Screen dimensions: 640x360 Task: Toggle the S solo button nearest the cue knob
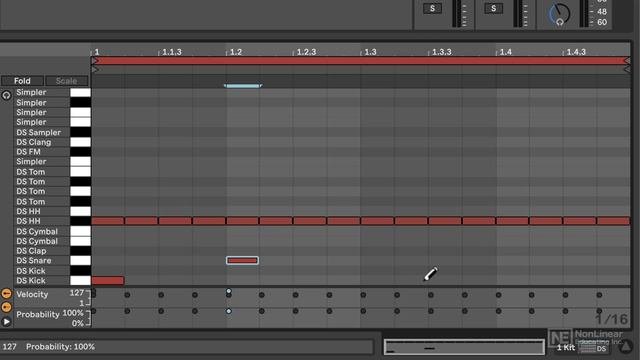pos(493,8)
